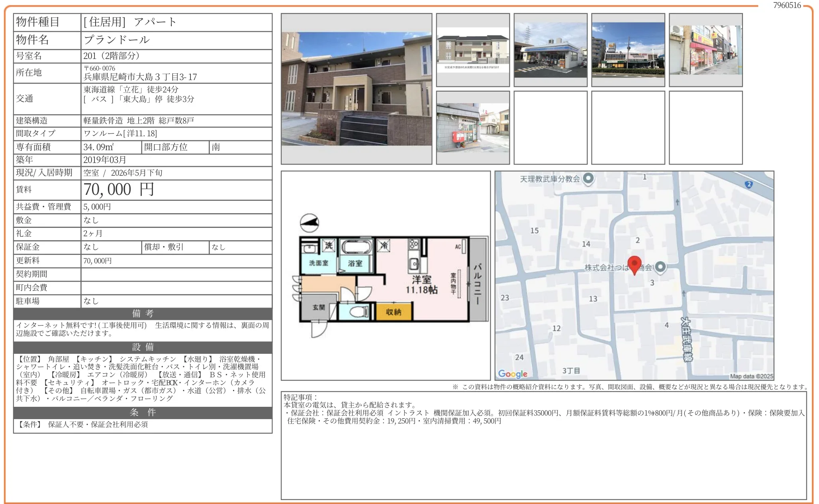Image resolution: width=819 pixels, height=504 pixels.
Task: Open the food market storefront thumbnail
Action: point(628,50)
